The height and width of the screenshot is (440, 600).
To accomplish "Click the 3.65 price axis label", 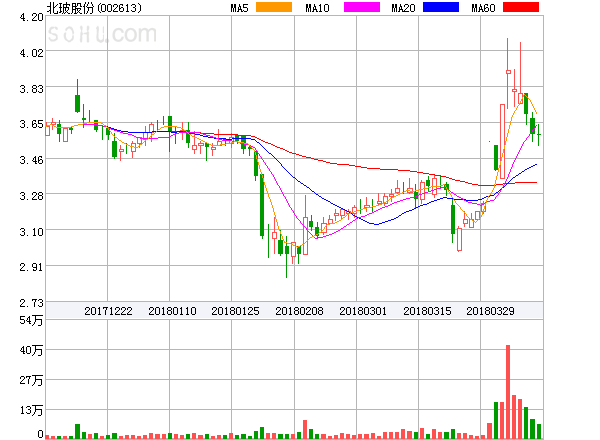I will 31,124.
